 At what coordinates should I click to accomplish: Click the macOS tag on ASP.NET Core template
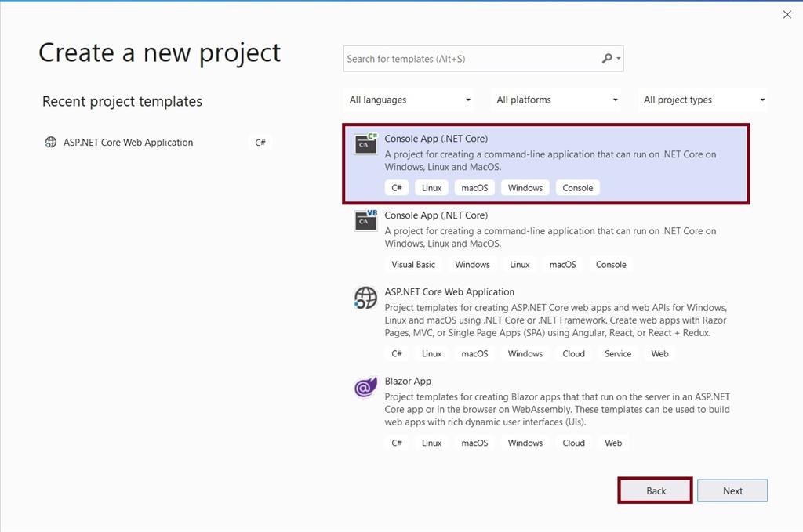[x=474, y=353]
